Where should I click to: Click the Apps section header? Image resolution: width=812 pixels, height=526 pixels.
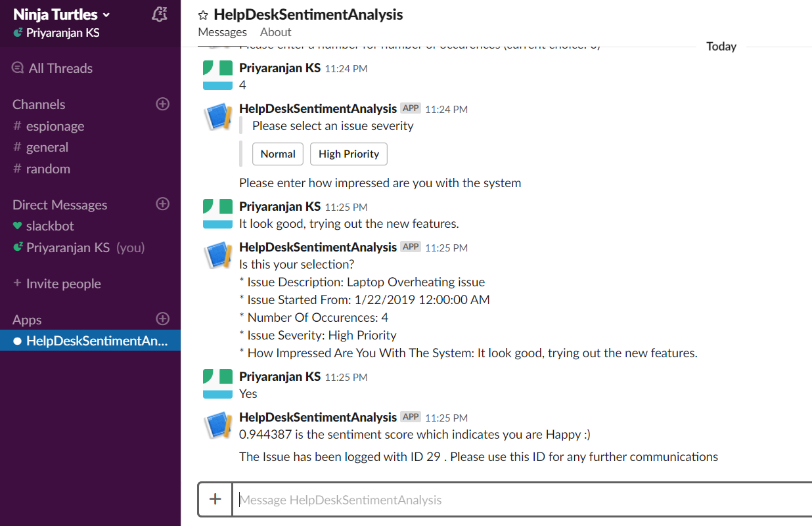[x=27, y=320]
